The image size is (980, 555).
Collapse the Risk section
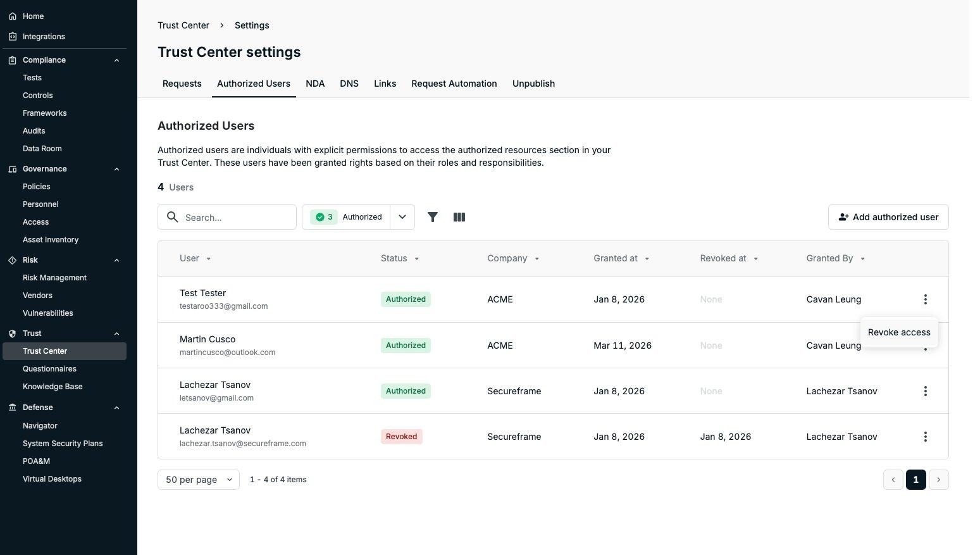[x=116, y=260]
